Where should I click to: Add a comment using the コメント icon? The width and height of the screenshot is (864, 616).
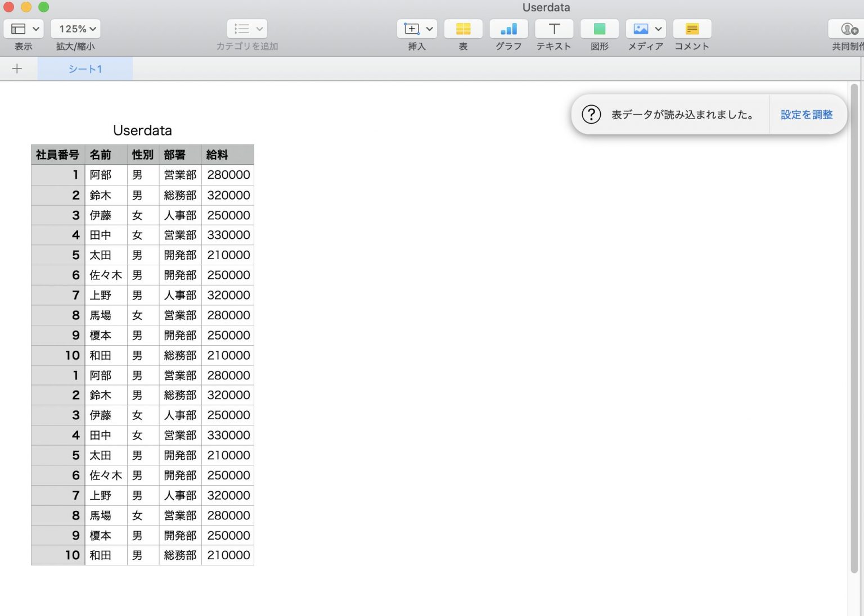[692, 29]
